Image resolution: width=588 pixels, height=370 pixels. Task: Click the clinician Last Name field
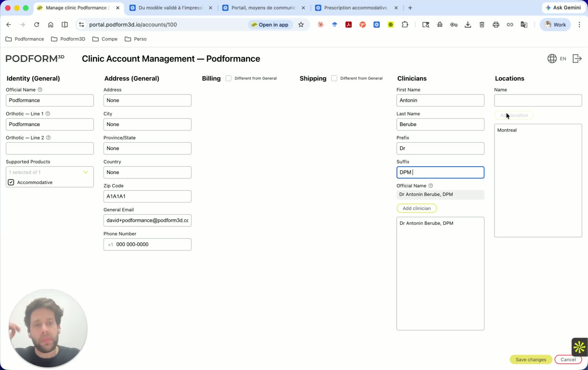pyautogui.click(x=440, y=124)
